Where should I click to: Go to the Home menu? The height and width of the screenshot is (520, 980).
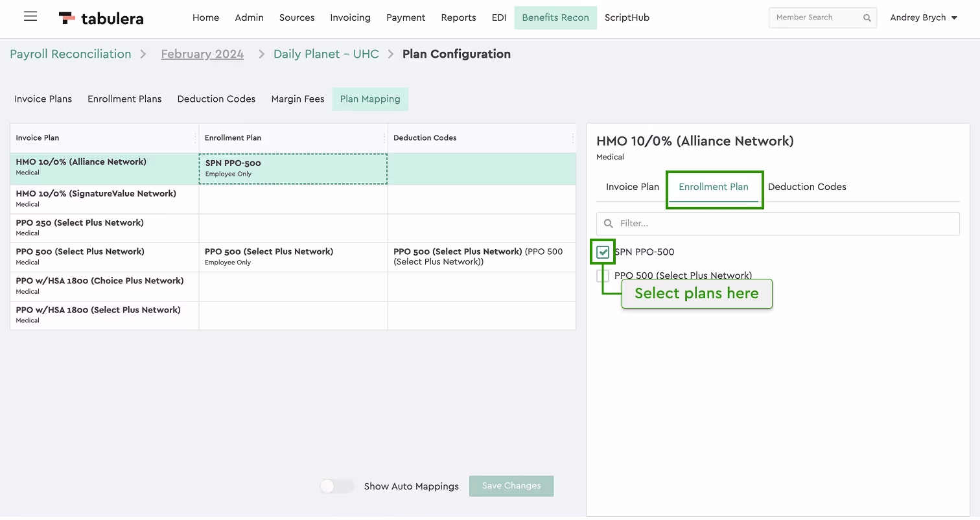coord(205,18)
